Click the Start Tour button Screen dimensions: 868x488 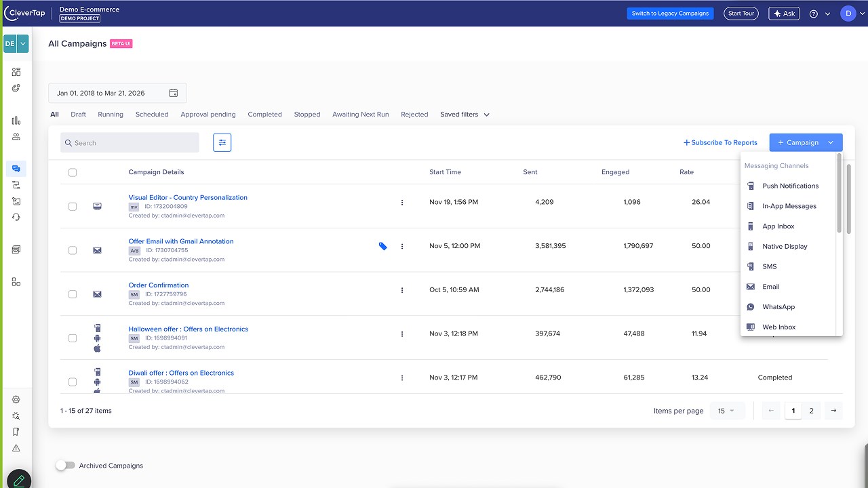coord(741,14)
